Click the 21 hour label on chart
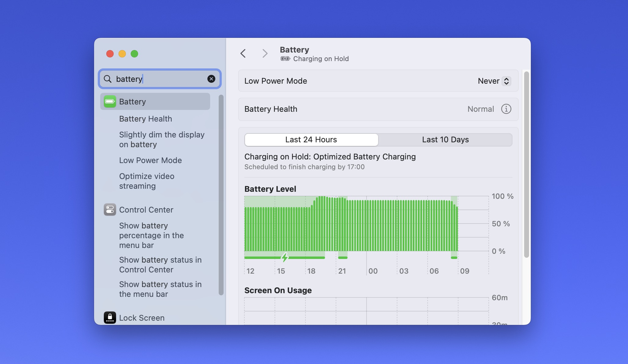This screenshot has height=364, width=628. coord(342,271)
